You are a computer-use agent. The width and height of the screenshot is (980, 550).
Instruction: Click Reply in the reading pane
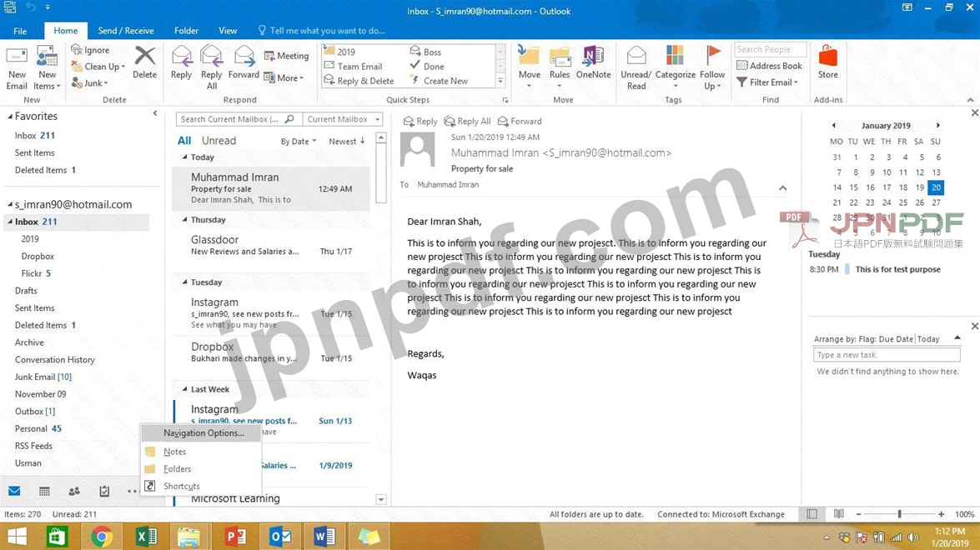(x=420, y=121)
